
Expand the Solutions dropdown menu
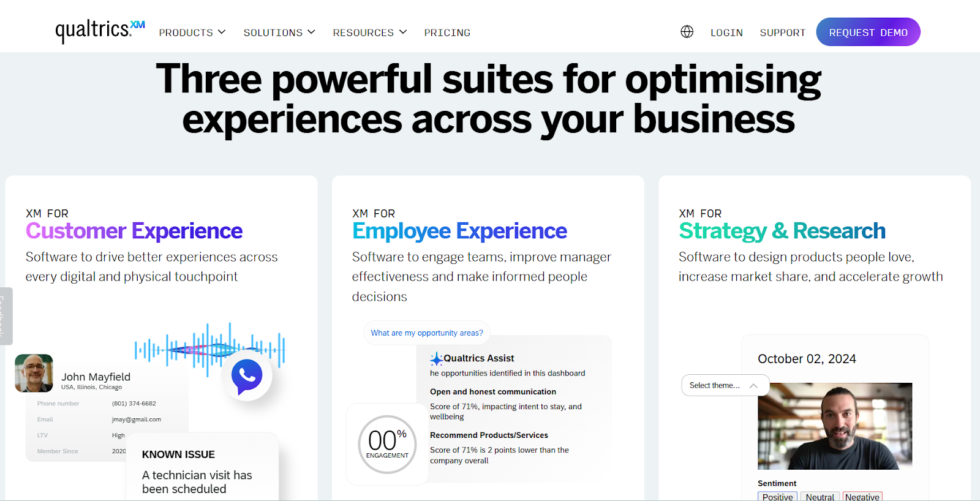279,32
